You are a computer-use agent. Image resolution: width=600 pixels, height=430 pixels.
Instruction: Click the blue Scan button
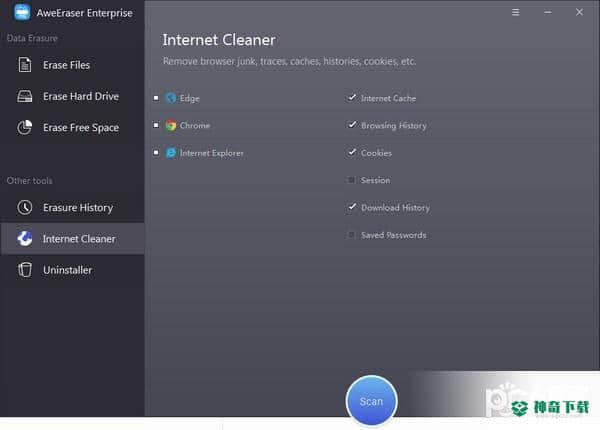click(x=371, y=401)
